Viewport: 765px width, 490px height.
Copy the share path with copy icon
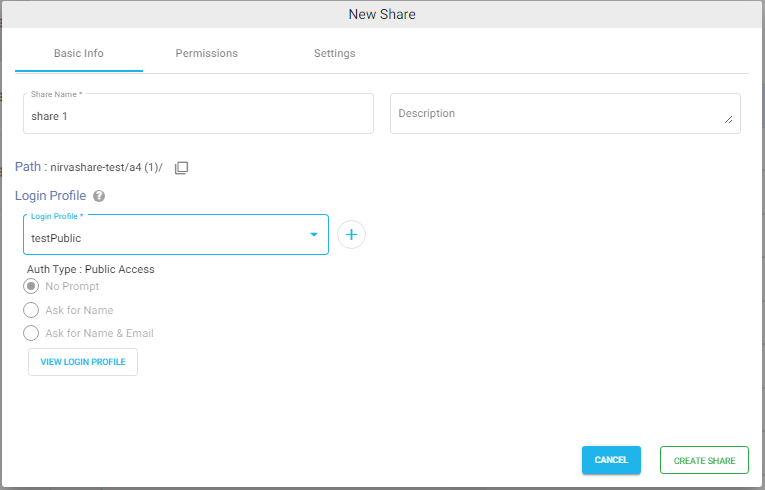181,167
